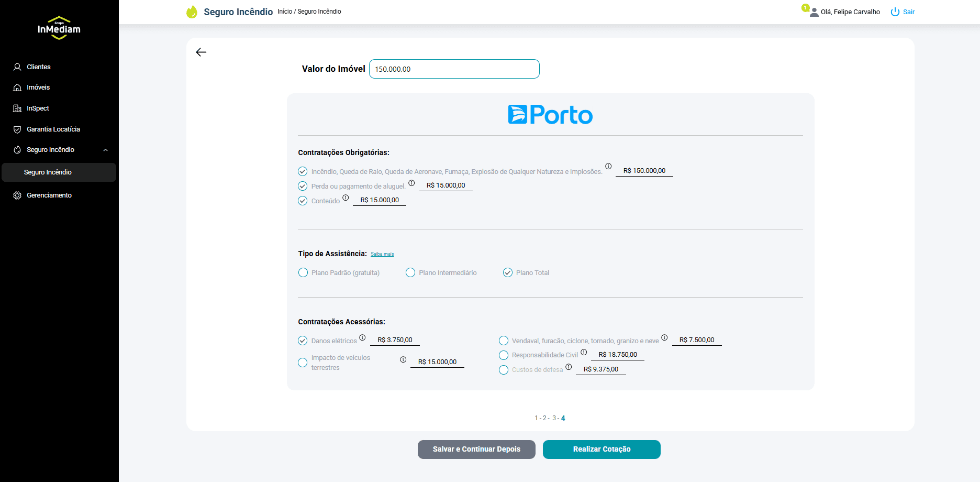Click the power icon next to Sair

[x=895, y=12]
